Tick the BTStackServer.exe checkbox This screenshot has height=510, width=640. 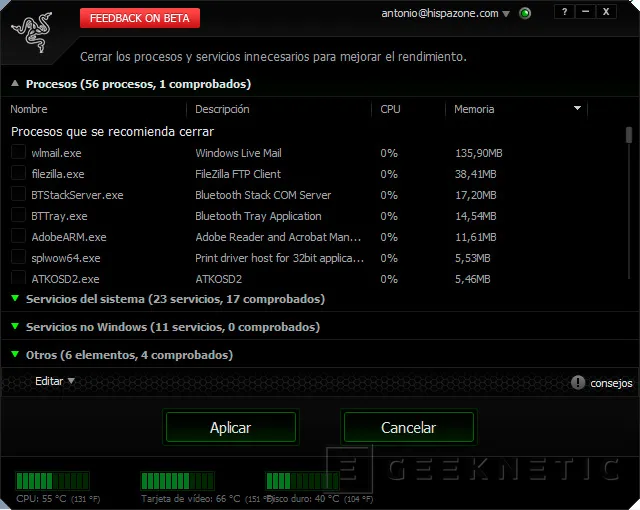point(18,194)
